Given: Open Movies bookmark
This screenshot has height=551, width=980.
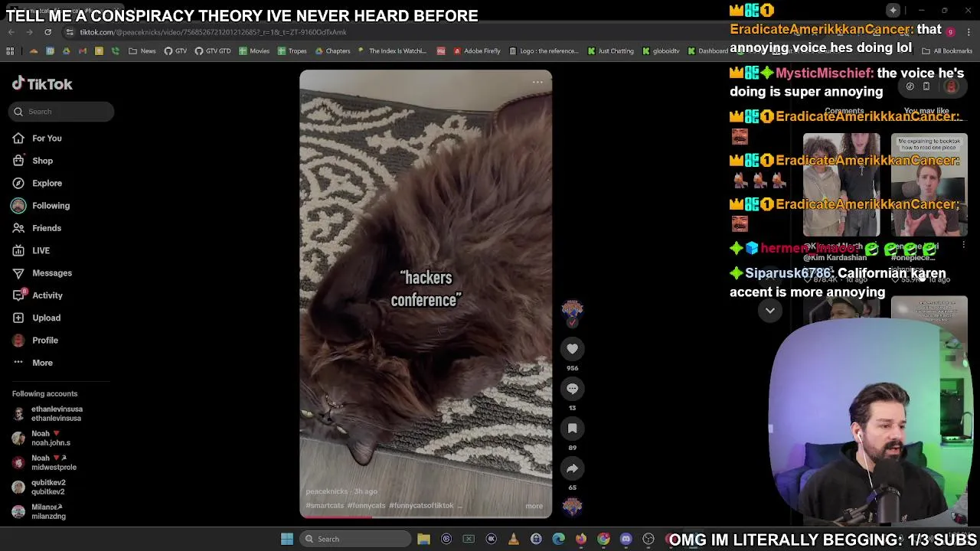Looking at the screenshot, I should click(x=254, y=51).
